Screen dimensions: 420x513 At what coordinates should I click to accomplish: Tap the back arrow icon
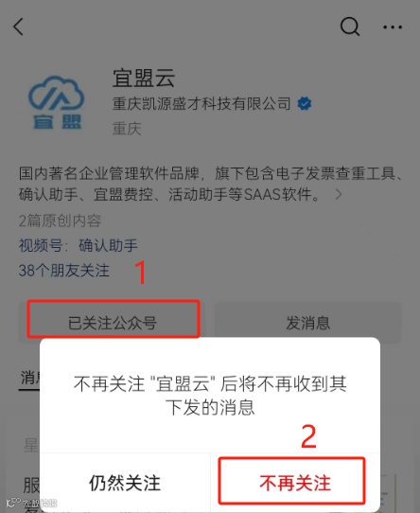(x=19, y=27)
